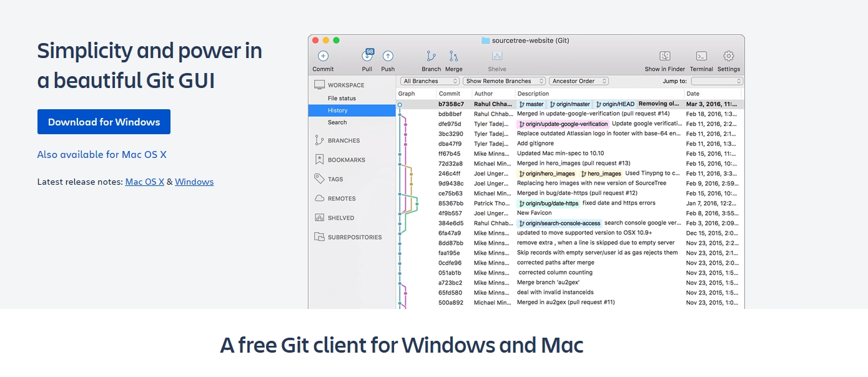868x377 pixels.
Task: Click the origin/master branch label
Action: (570, 104)
